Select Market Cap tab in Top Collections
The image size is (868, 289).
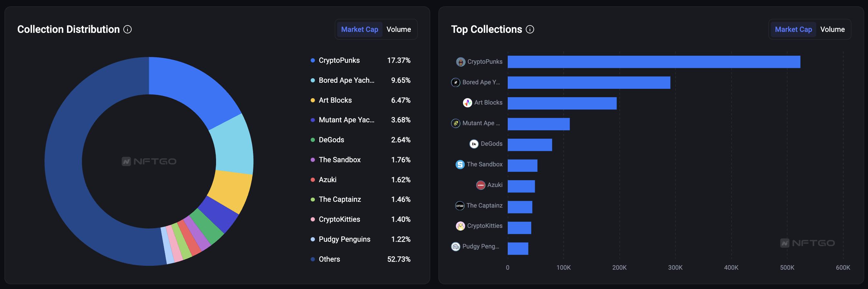click(x=793, y=29)
